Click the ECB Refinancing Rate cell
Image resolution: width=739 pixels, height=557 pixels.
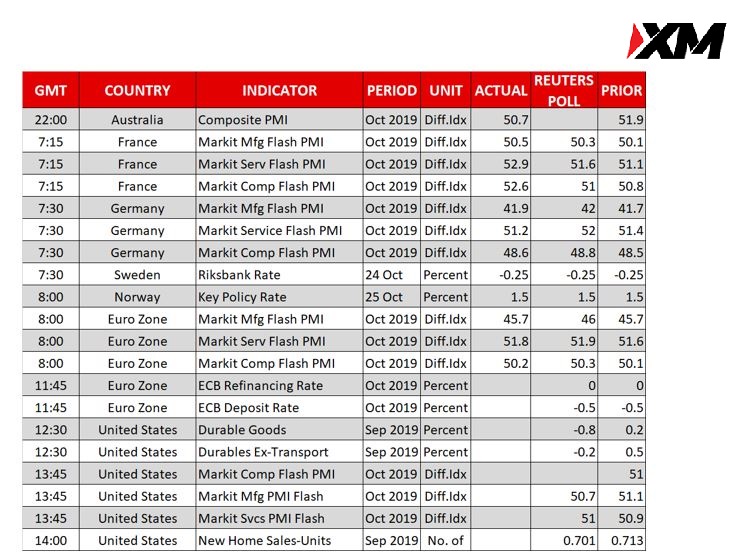279,385
